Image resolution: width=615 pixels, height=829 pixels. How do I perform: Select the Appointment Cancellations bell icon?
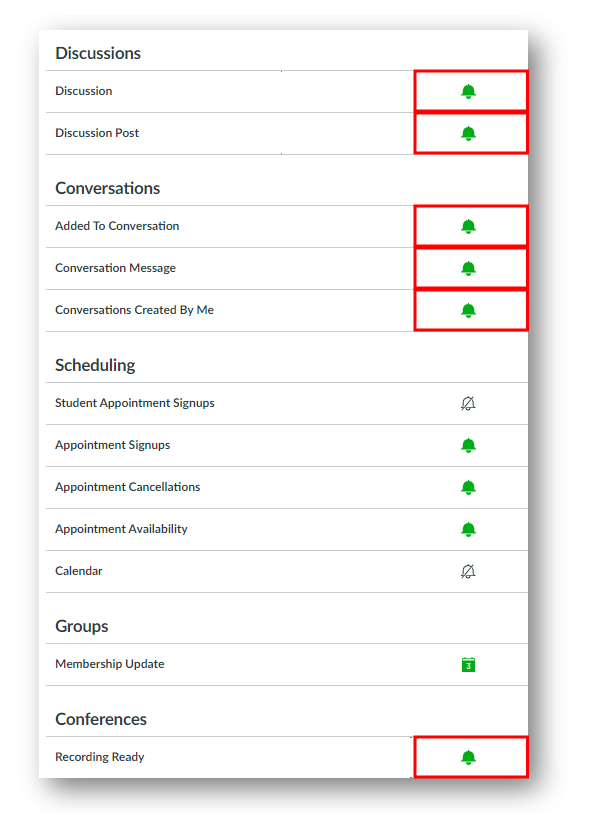(469, 487)
